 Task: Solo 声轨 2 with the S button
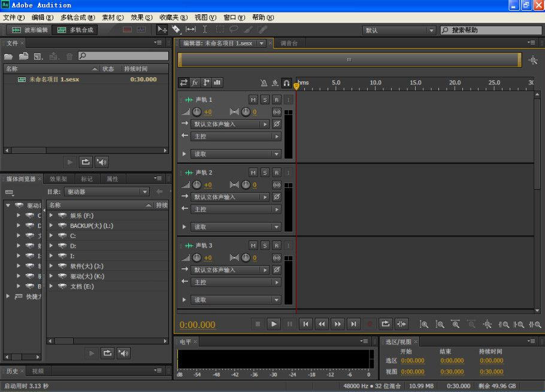(x=264, y=172)
